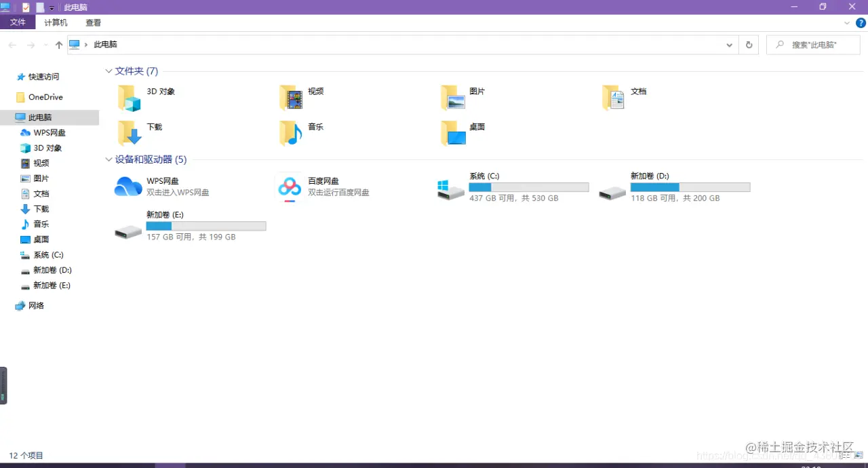Collapse the 文件夹 (7) group

108,71
